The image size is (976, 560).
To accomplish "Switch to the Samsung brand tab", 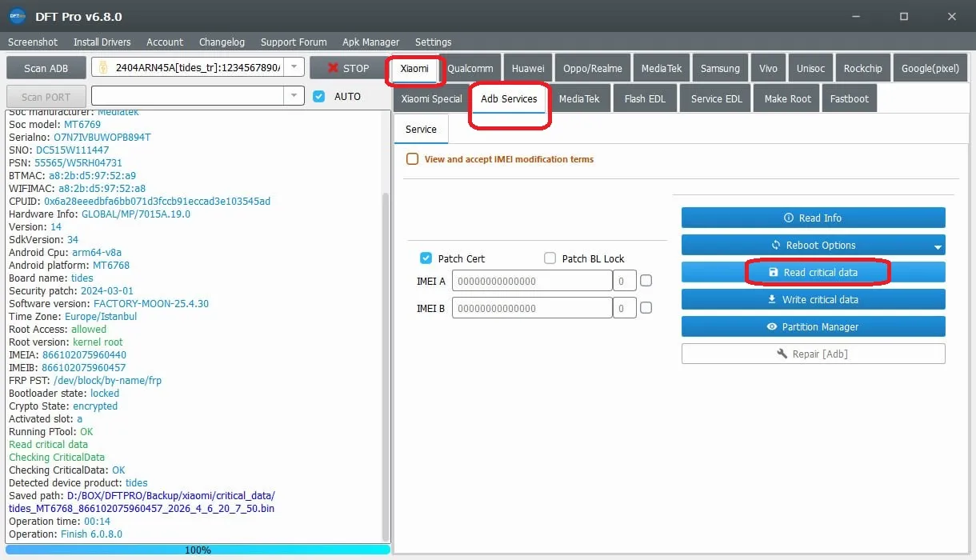I will coord(720,68).
